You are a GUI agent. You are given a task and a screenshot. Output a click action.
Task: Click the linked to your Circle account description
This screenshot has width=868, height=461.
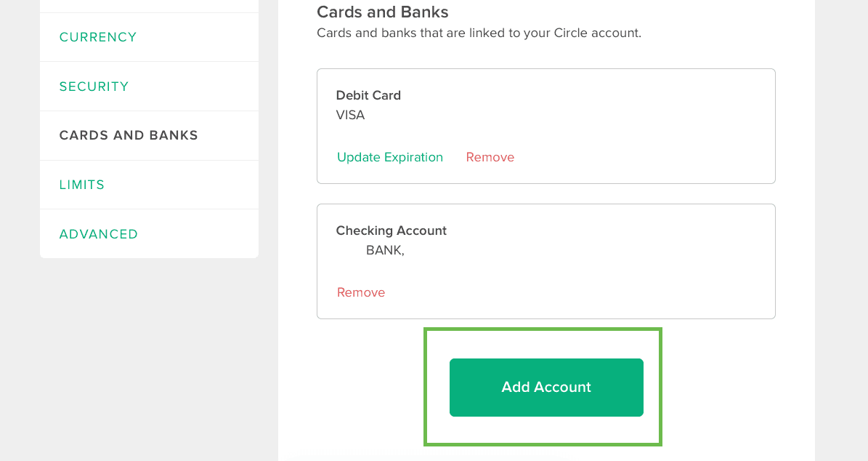point(479,33)
